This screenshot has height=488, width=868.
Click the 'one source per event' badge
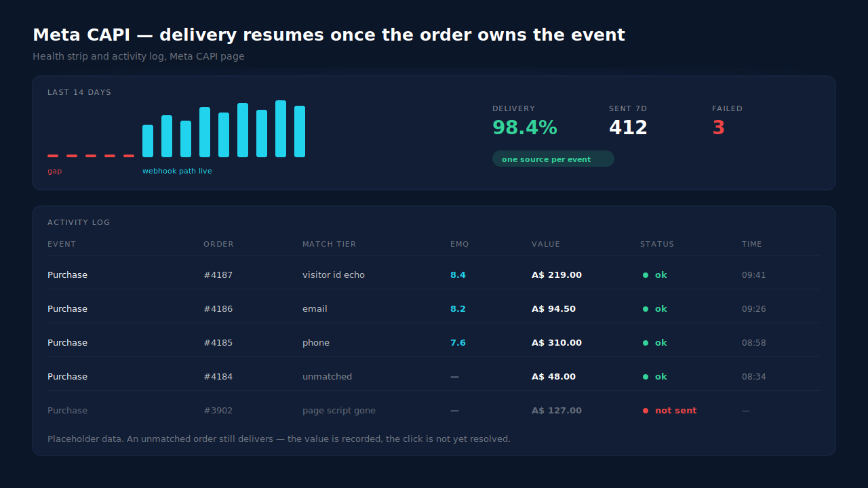click(x=553, y=159)
